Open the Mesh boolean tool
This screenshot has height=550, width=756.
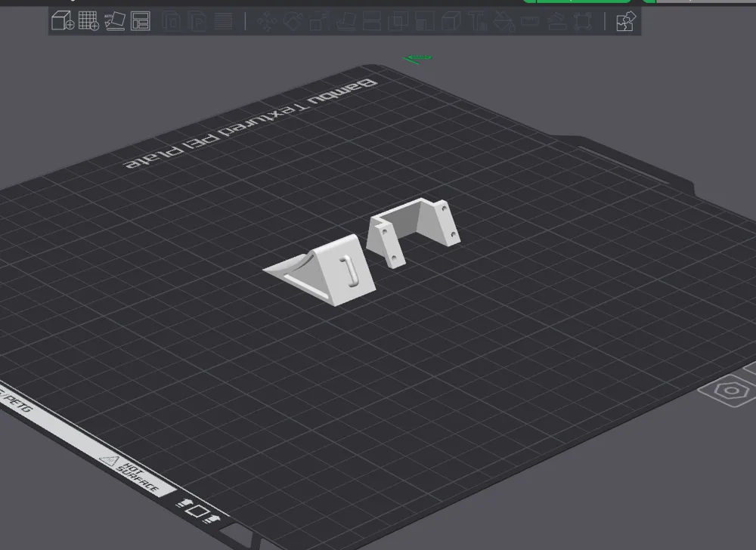(x=398, y=21)
